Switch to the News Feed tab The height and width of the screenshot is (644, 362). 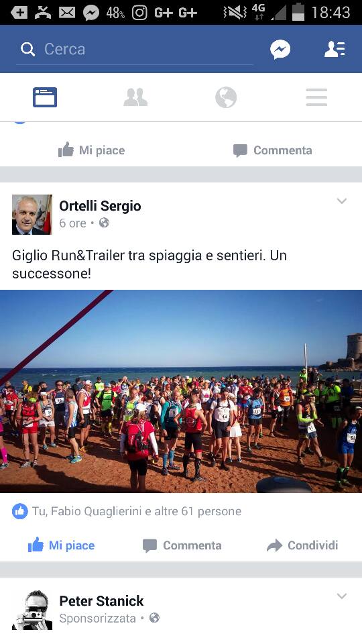(45, 97)
